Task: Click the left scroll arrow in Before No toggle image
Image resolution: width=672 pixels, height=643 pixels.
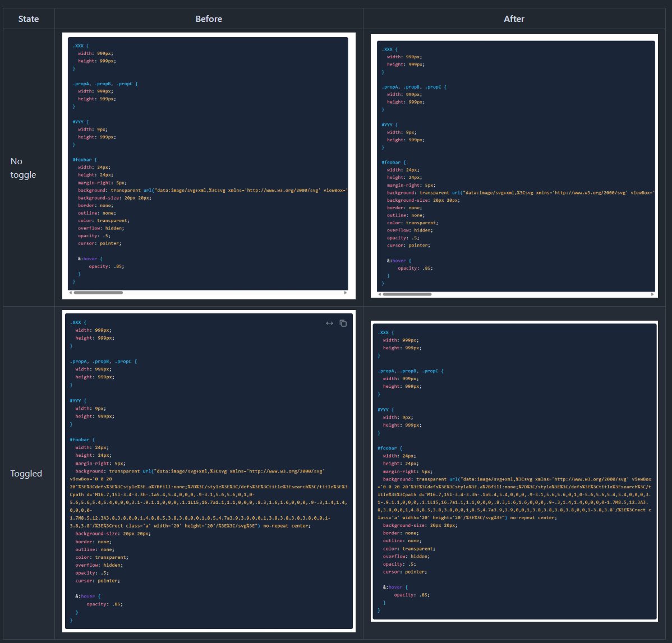Action: [71, 293]
